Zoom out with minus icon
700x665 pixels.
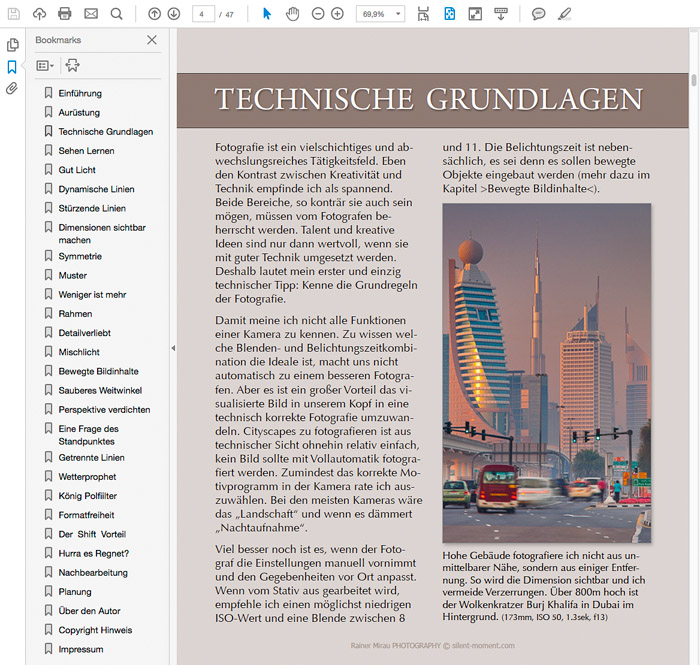(x=318, y=14)
